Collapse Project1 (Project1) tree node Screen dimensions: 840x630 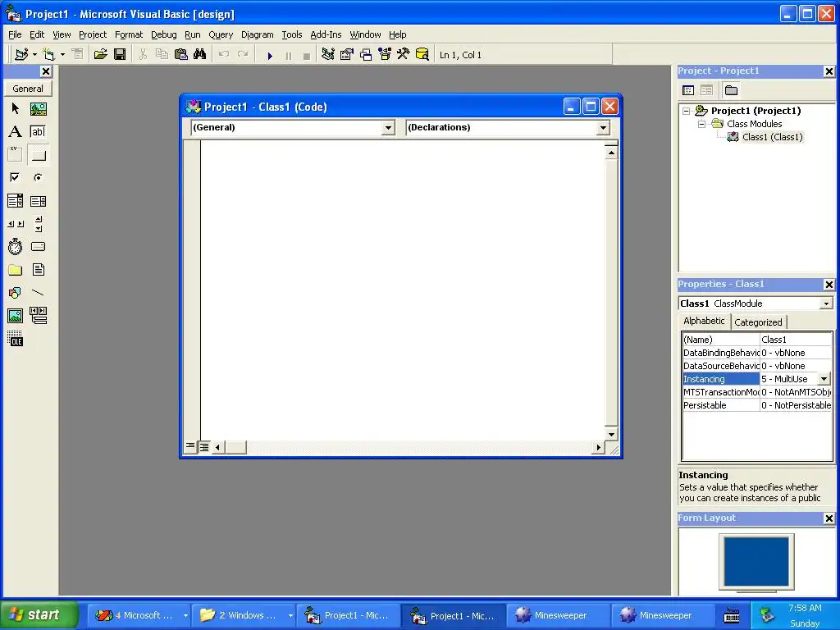(x=687, y=111)
